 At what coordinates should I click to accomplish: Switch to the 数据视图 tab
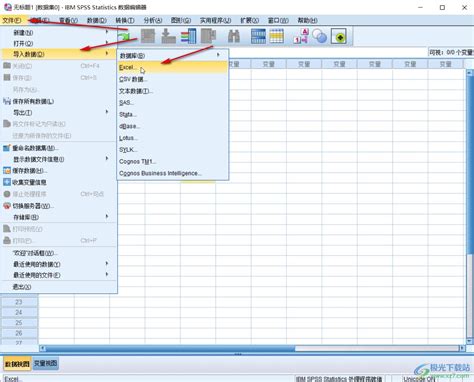17,364
